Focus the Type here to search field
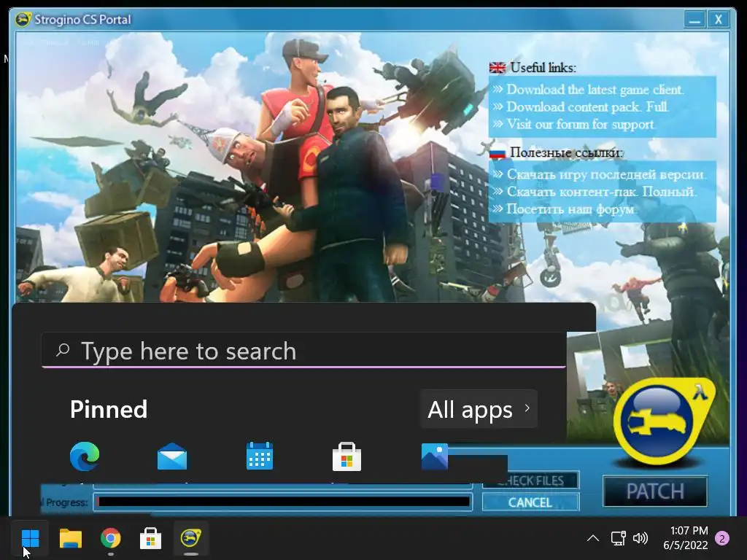This screenshot has height=560, width=747. 304,351
